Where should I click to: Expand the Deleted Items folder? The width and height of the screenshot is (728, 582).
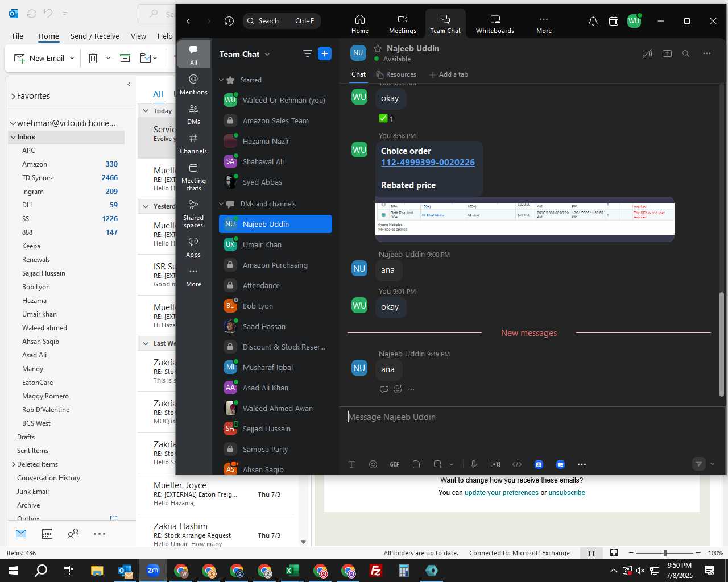[13, 464]
